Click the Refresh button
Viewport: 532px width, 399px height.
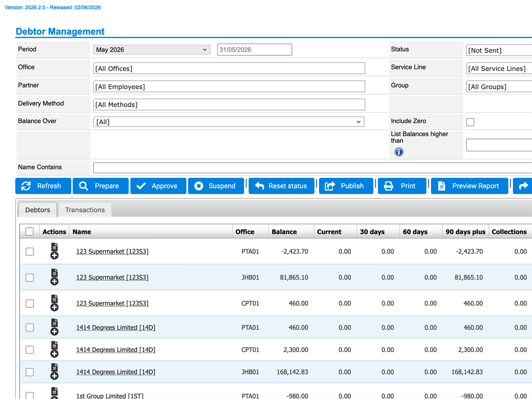coord(43,186)
